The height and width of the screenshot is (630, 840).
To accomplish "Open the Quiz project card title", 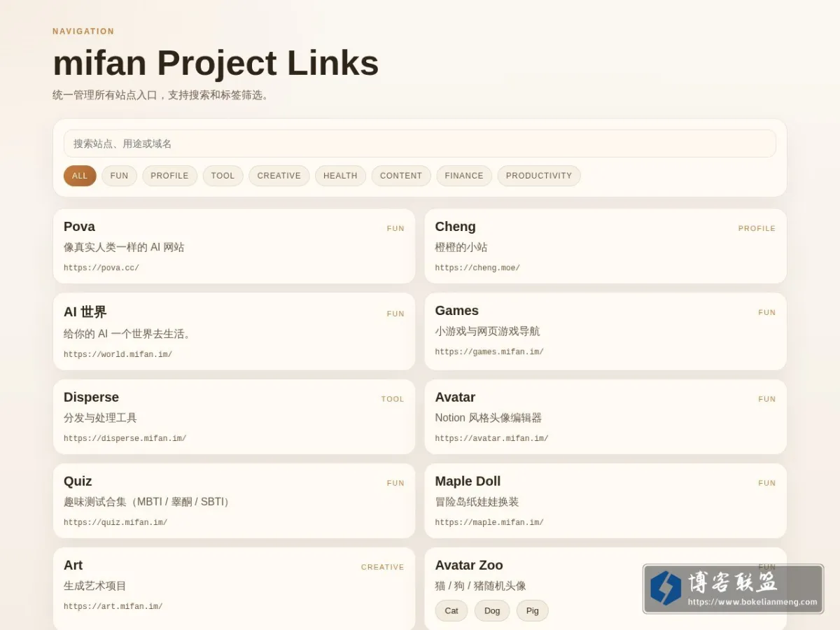I will [x=78, y=481].
